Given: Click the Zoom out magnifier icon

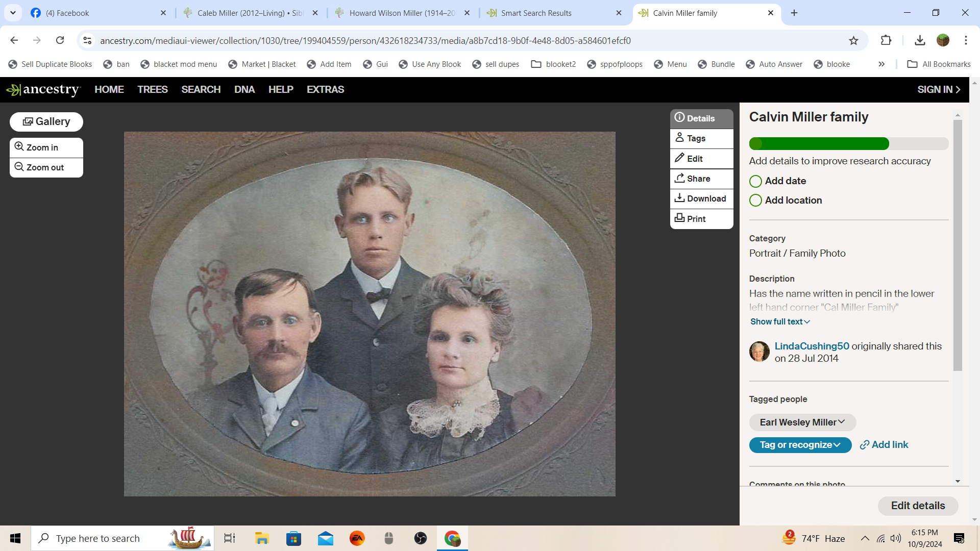Looking at the screenshot, I should (x=19, y=167).
